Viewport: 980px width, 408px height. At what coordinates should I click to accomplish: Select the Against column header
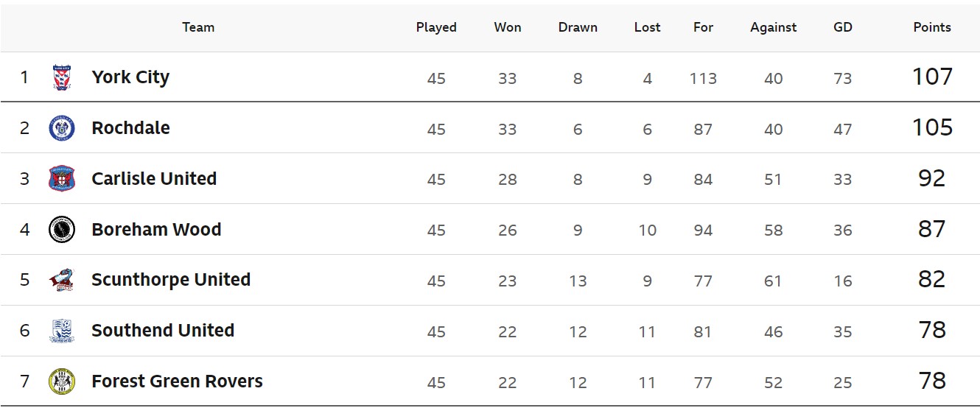(x=773, y=27)
